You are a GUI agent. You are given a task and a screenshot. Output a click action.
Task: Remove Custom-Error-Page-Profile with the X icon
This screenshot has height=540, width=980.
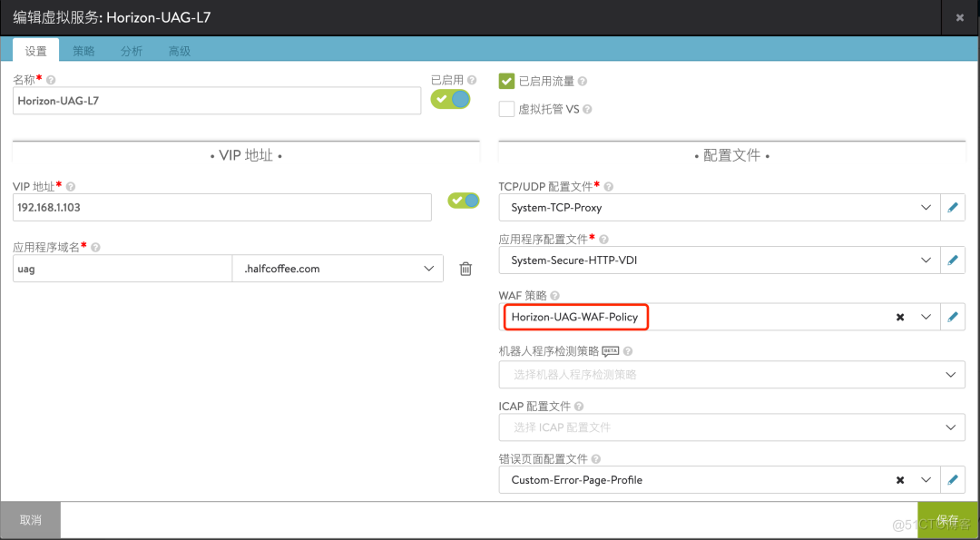tap(899, 479)
